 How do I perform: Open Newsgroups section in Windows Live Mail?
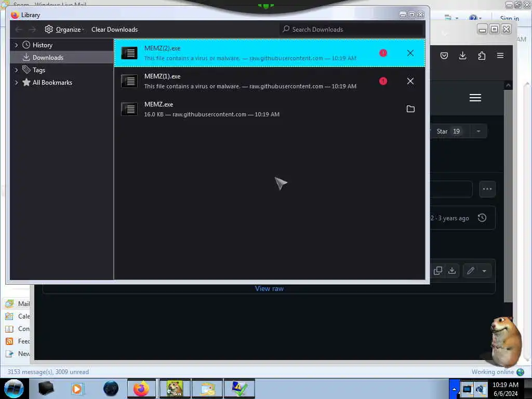pos(18,354)
